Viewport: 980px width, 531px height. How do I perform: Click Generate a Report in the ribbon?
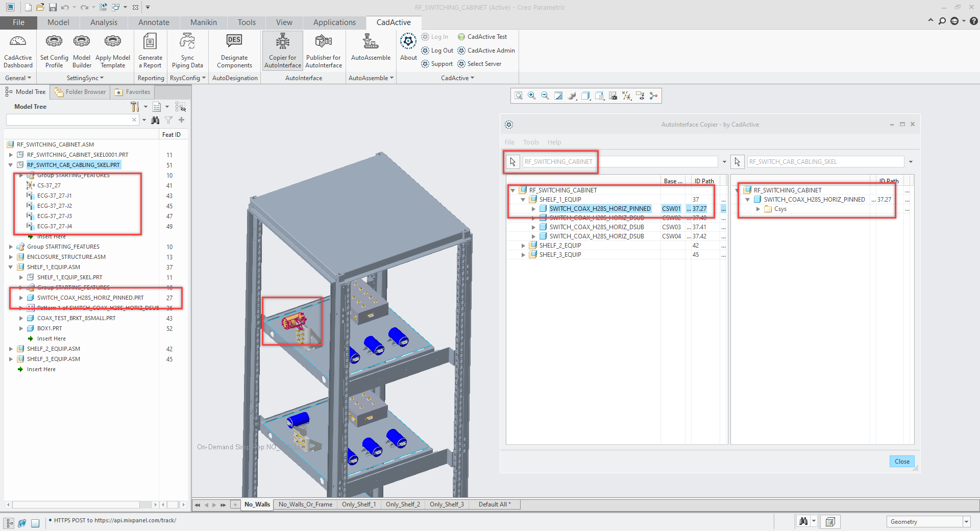pyautogui.click(x=150, y=51)
